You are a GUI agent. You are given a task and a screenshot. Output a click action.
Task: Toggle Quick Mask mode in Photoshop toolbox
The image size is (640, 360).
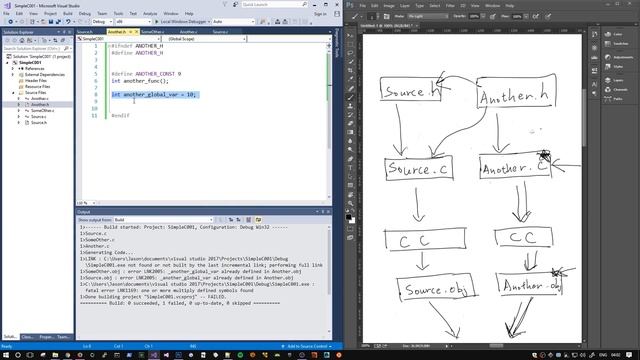click(350, 229)
